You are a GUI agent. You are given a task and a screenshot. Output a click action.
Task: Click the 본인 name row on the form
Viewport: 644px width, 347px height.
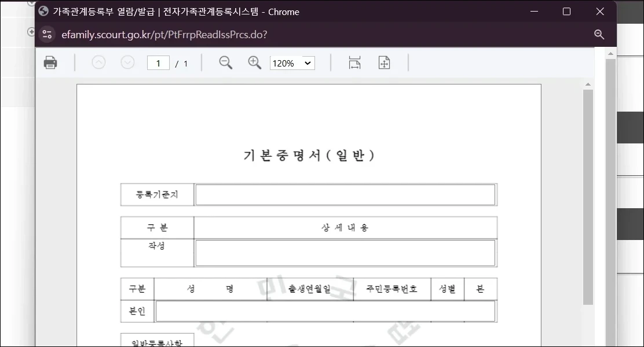pyautogui.click(x=325, y=311)
